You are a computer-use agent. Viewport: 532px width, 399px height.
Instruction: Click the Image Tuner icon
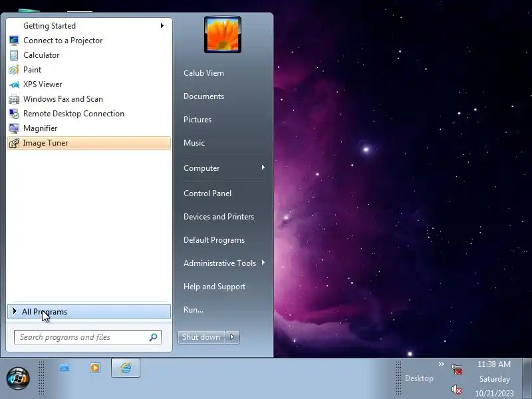click(14, 143)
